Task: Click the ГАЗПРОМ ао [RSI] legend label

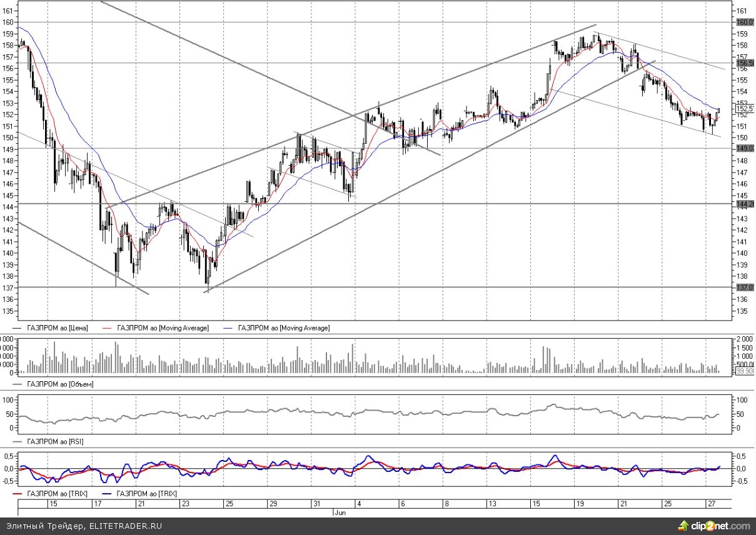Action: coord(56,441)
